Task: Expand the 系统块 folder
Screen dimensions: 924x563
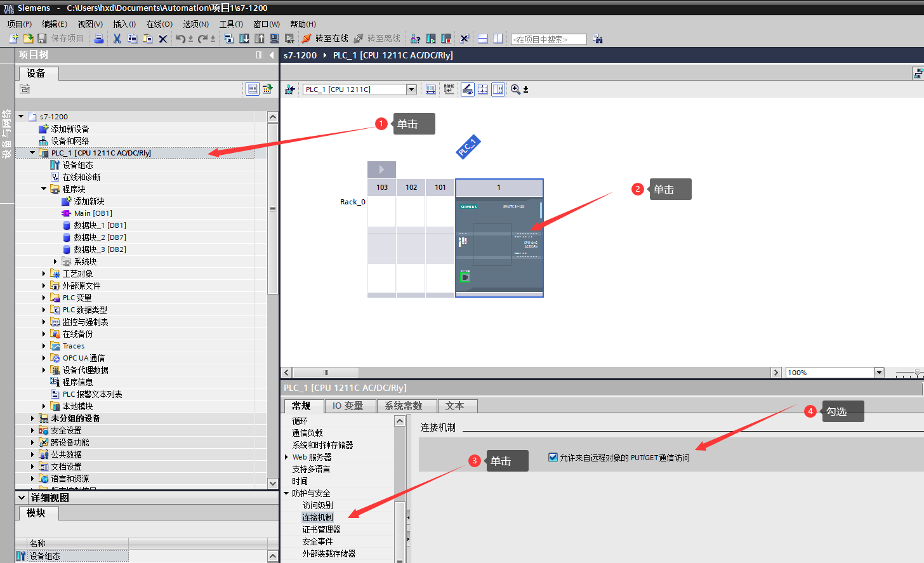Action: tap(55, 262)
